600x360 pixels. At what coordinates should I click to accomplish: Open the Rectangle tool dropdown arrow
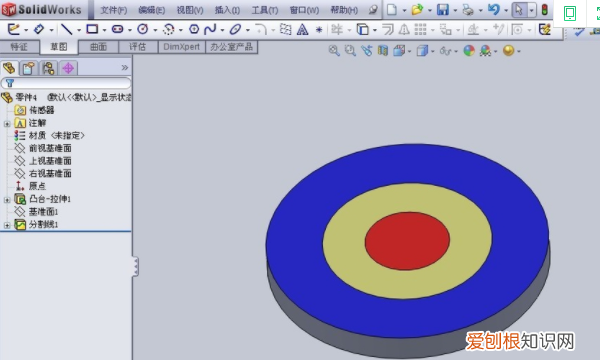pyautogui.click(x=104, y=30)
